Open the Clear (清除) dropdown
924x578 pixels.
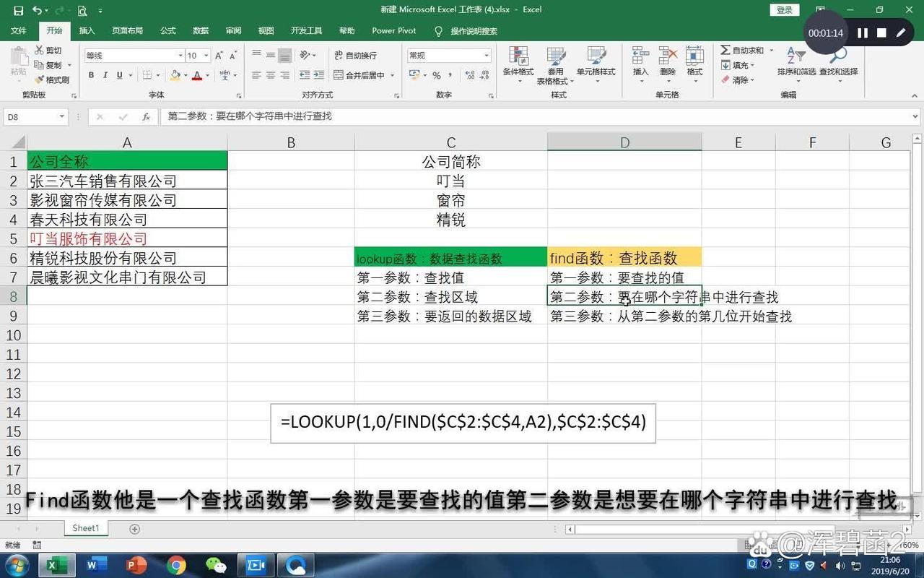[738, 80]
